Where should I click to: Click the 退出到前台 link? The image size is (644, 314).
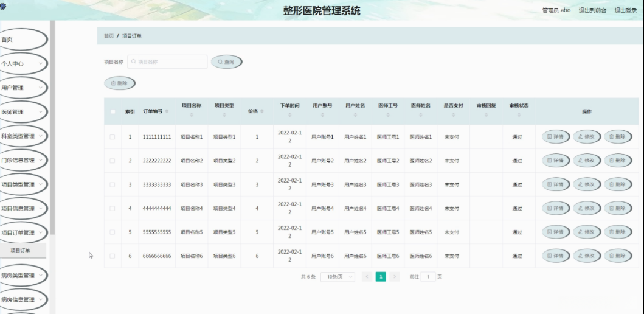point(592,10)
